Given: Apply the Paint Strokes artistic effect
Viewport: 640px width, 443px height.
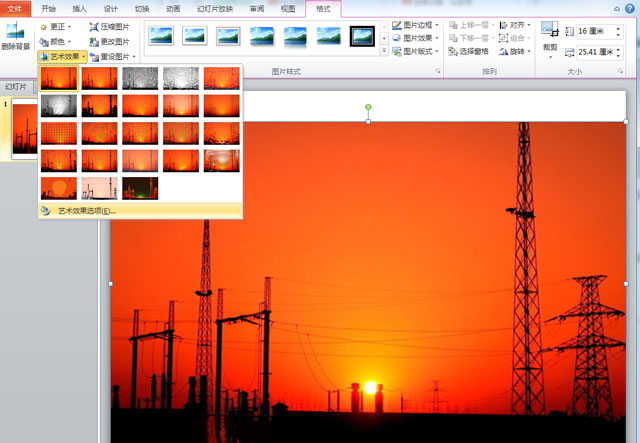Looking at the screenshot, I should [x=100, y=106].
